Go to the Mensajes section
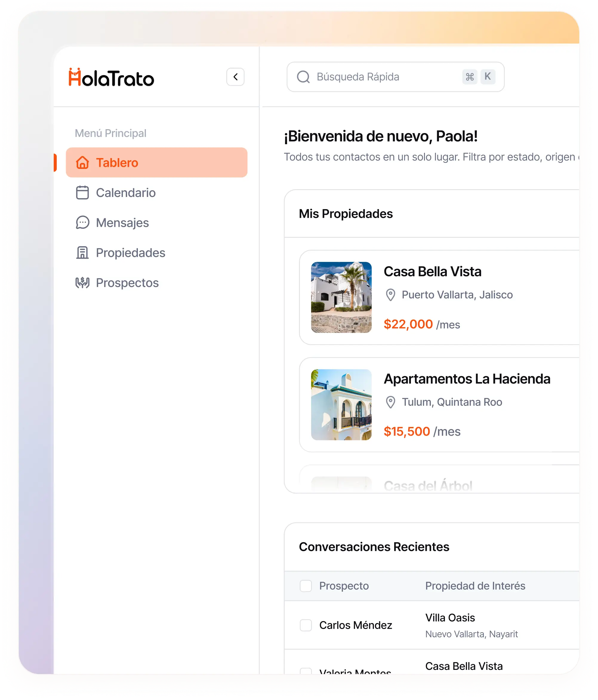 click(x=122, y=223)
